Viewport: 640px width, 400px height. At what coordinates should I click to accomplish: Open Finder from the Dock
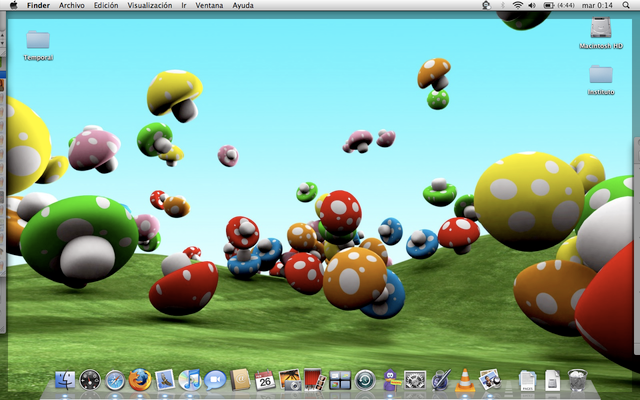pyautogui.click(x=65, y=380)
